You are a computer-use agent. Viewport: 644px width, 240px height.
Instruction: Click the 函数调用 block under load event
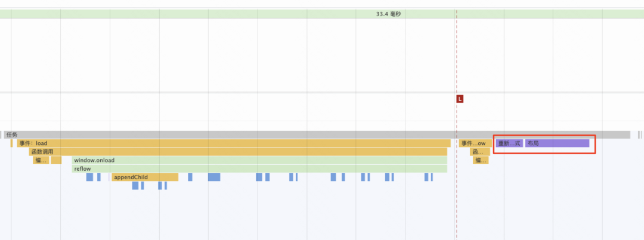point(238,152)
